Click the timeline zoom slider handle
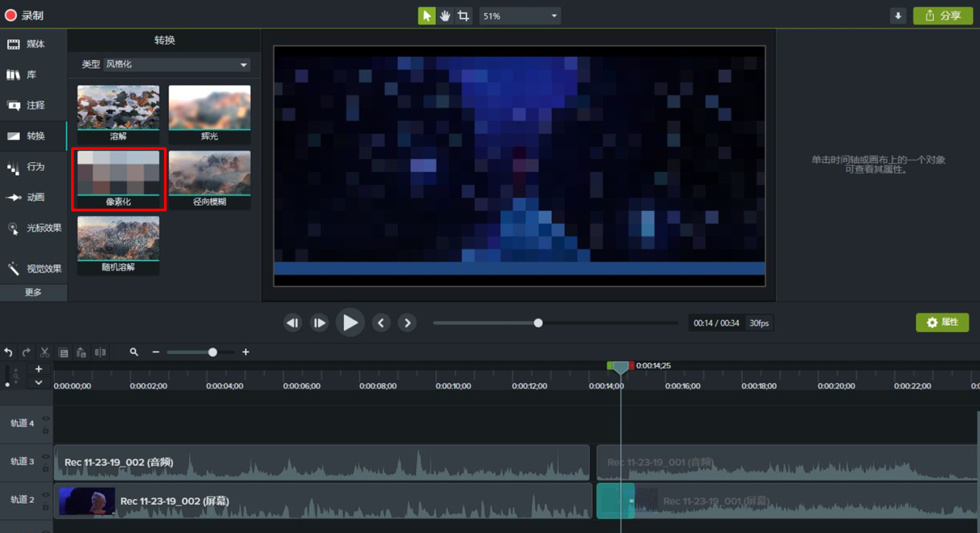The image size is (980, 533). 213,352
